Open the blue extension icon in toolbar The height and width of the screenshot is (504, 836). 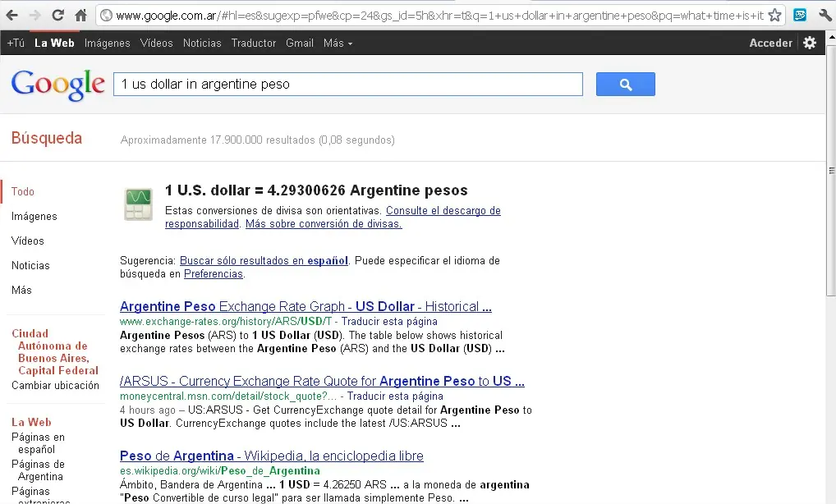[x=800, y=16]
